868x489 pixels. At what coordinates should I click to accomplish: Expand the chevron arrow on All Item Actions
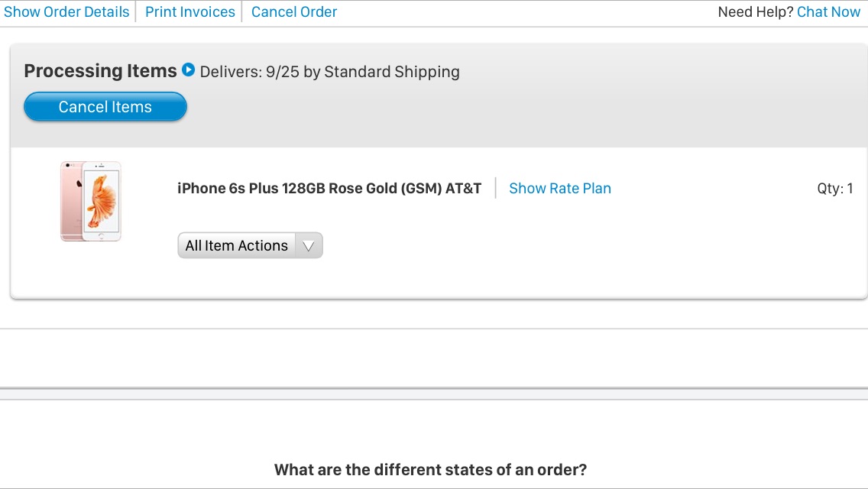[309, 246]
